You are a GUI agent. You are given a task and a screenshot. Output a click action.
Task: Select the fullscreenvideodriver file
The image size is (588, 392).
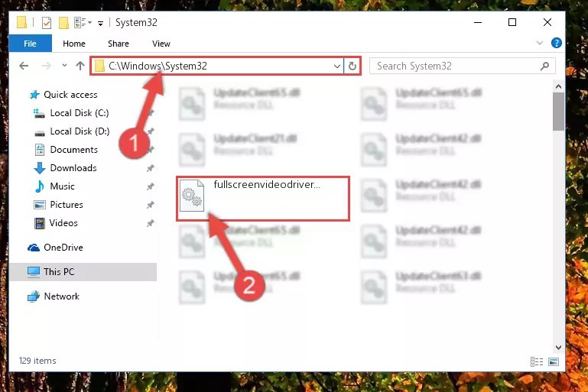click(x=263, y=199)
